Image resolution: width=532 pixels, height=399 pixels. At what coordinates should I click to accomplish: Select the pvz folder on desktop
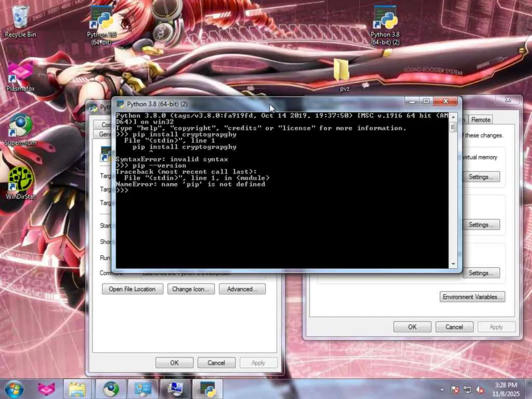click(342, 75)
